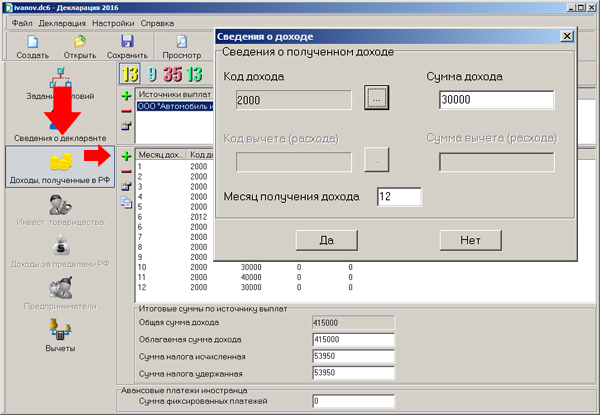Select the month 4 income row
The width and height of the screenshot is (600, 415).
pyautogui.click(x=174, y=197)
